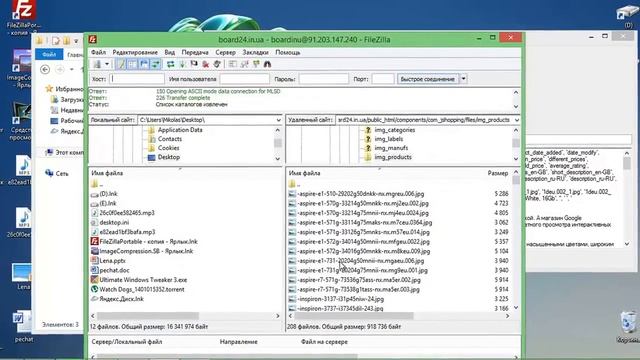Toggle synchronized browsing toolbar icon
This screenshot has height=360, width=640.
(256, 64)
